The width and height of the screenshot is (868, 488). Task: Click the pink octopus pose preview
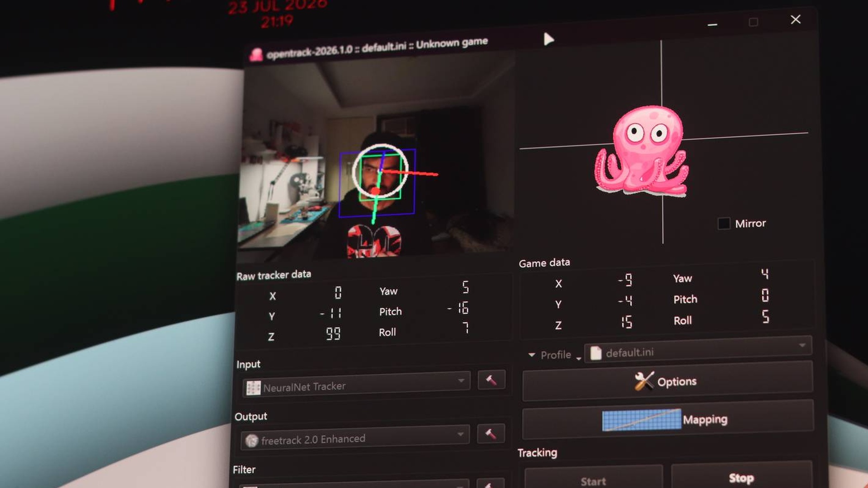(641, 150)
